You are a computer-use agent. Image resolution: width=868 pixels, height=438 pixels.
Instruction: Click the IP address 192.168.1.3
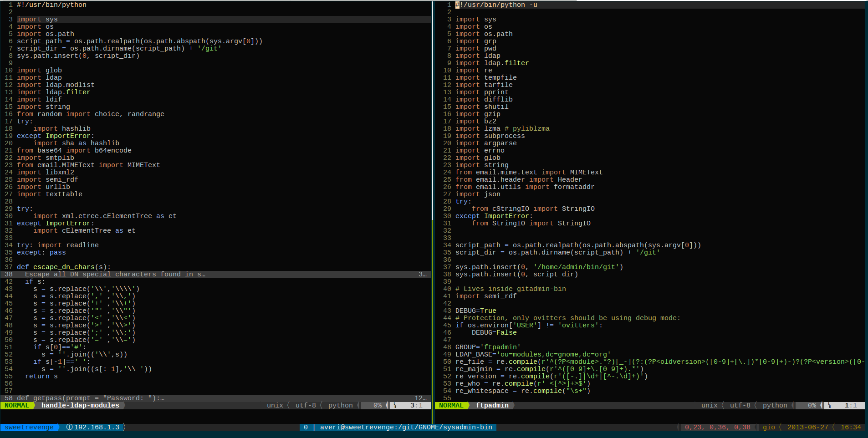(x=97, y=427)
